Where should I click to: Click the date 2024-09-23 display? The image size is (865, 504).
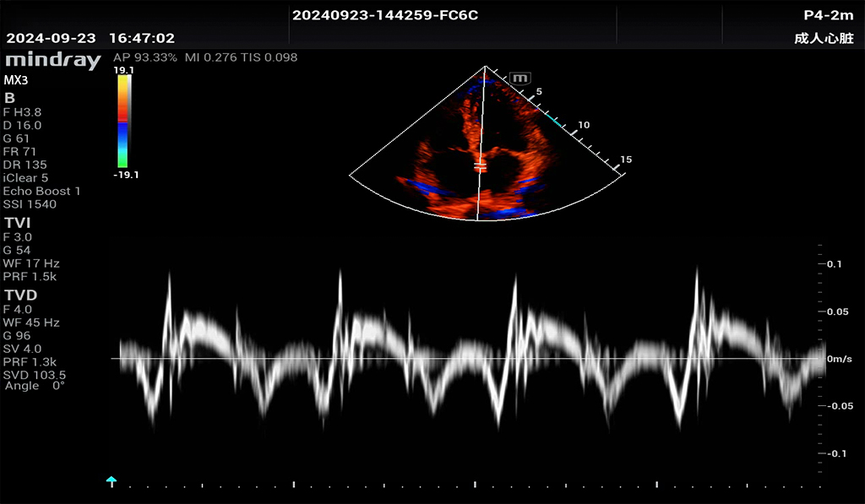[52, 39]
